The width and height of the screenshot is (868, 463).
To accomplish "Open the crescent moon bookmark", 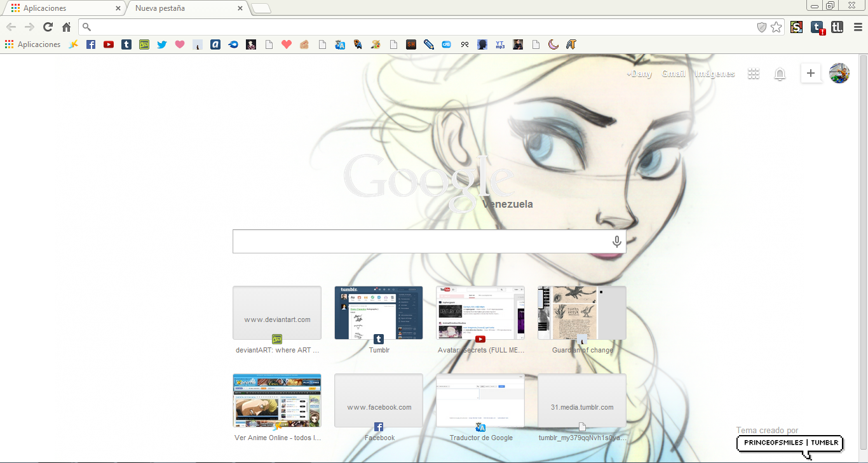I will pos(553,44).
